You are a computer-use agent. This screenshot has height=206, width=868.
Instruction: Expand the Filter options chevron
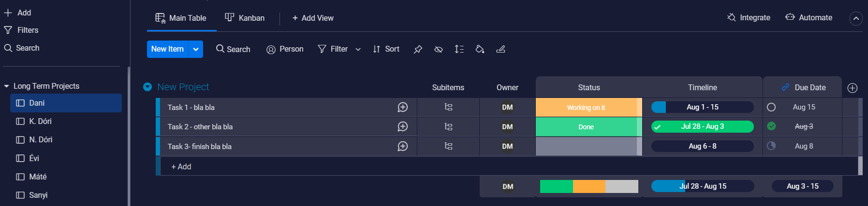[x=358, y=49]
